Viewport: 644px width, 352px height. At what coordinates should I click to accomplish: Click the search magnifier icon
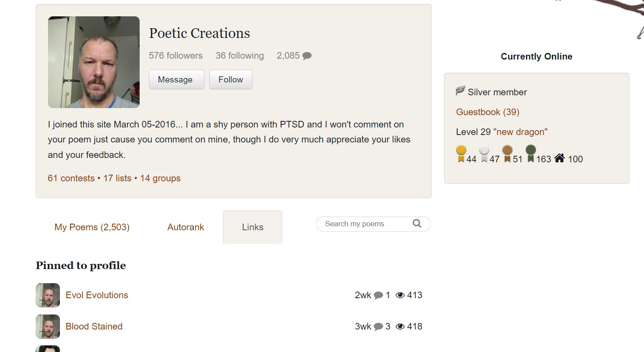coord(417,224)
